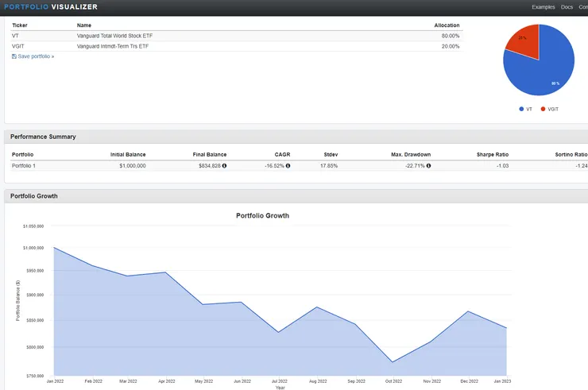Viewport: 588px width, 390px height.
Task: Click info icon beside Max. Drawdown -22.71%
Action: (x=428, y=165)
